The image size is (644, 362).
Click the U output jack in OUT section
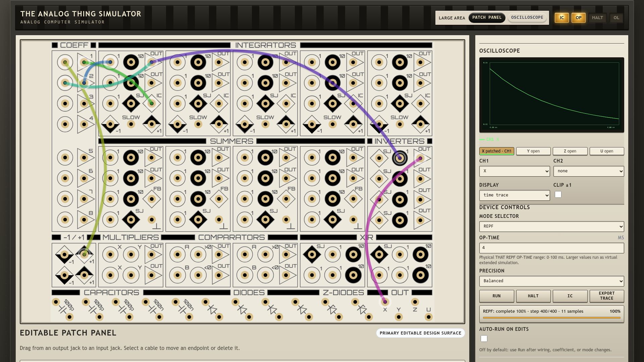tap(428, 316)
